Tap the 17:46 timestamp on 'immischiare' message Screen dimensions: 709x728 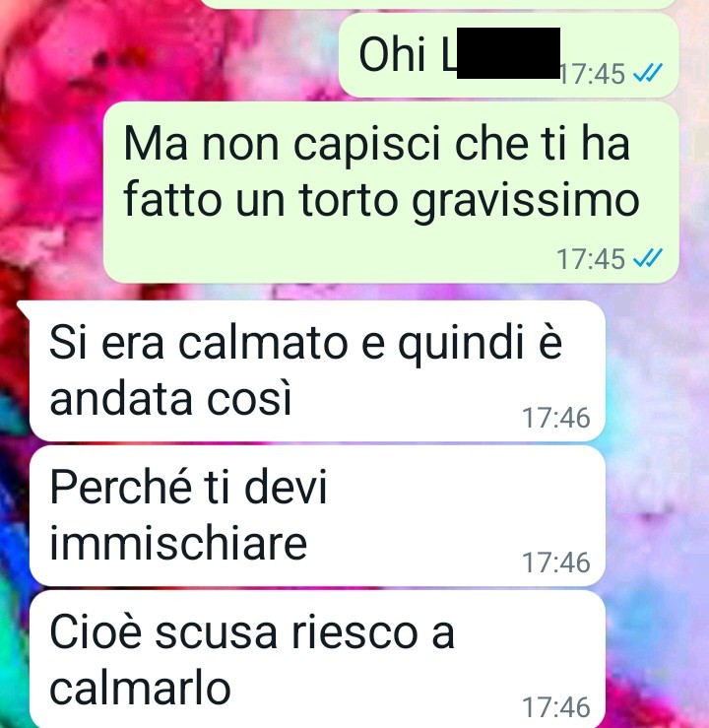556,563
